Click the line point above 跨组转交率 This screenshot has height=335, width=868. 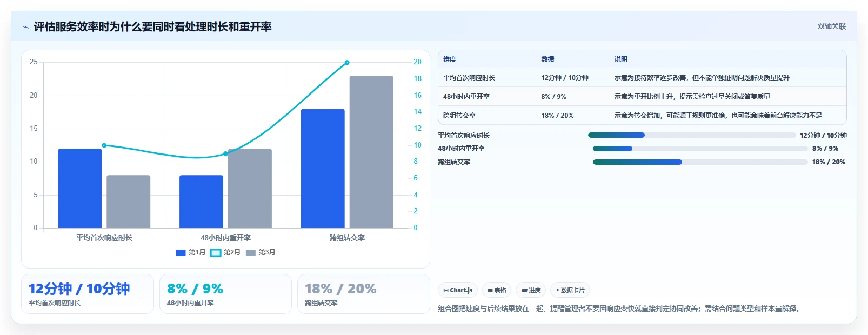pos(347,63)
